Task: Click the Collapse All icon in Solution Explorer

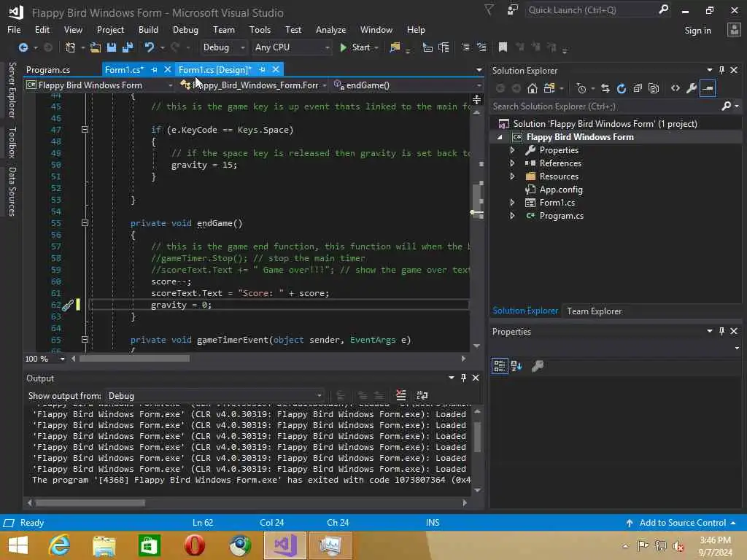Action: 638,88
